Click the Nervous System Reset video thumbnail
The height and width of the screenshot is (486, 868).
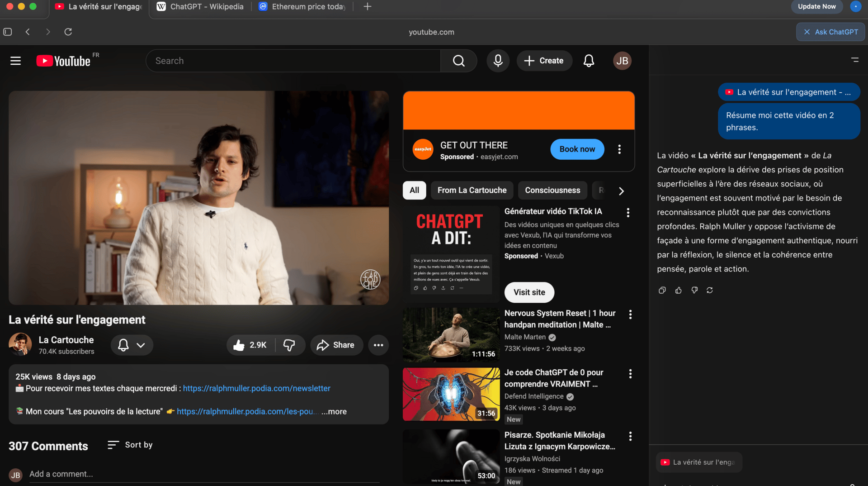point(451,335)
